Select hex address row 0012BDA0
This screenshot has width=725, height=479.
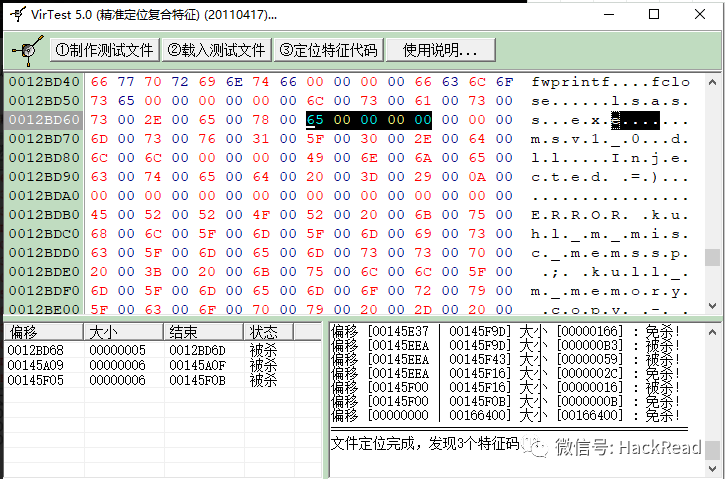click(x=44, y=196)
